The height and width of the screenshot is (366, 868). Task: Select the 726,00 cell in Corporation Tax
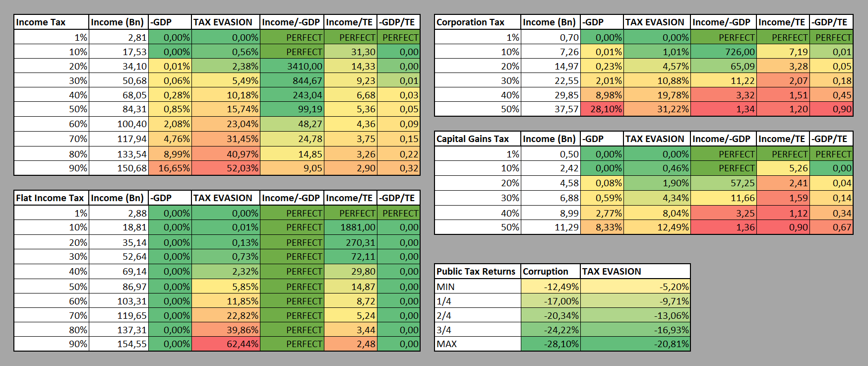coord(724,52)
